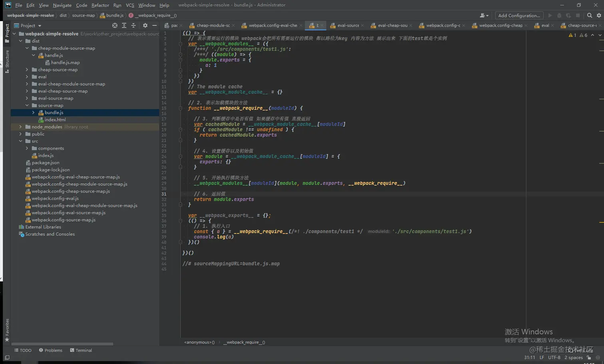The height and width of the screenshot is (364, 604).
Task: Click the locate-in-project target icon
Action: [115, 26]
